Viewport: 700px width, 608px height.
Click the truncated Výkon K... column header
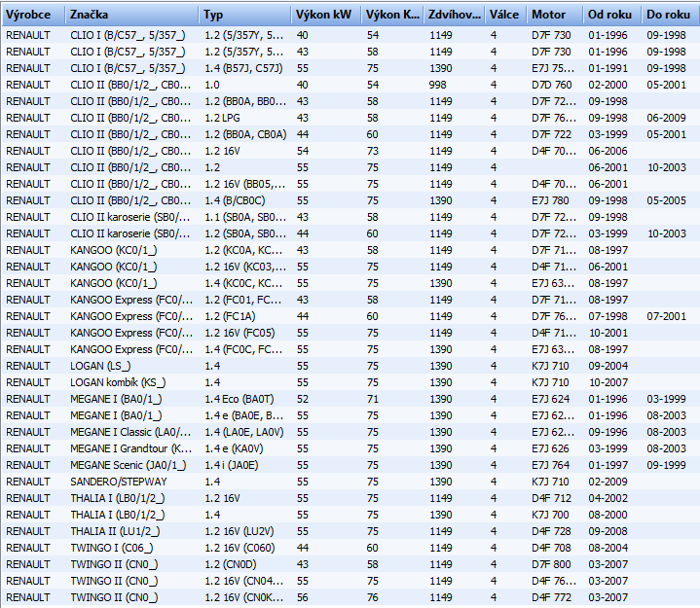click(x=392, y=15)
